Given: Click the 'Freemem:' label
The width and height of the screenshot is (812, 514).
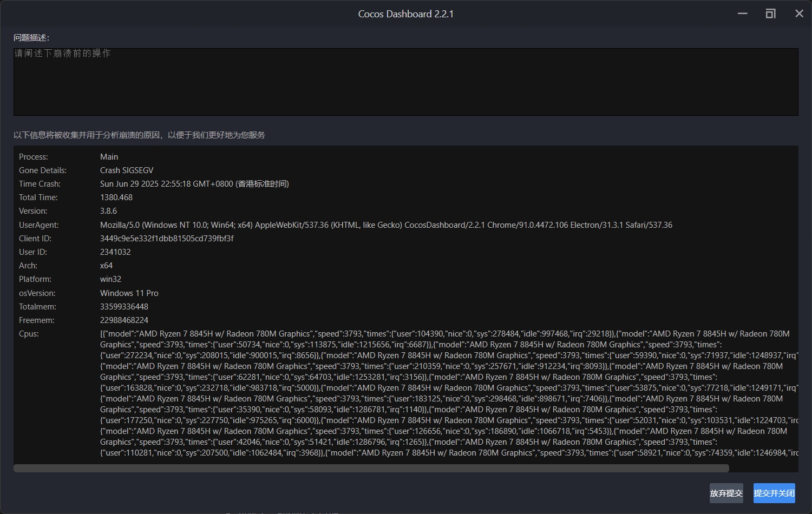Looking at the screenshot, I should click(37, 320).
